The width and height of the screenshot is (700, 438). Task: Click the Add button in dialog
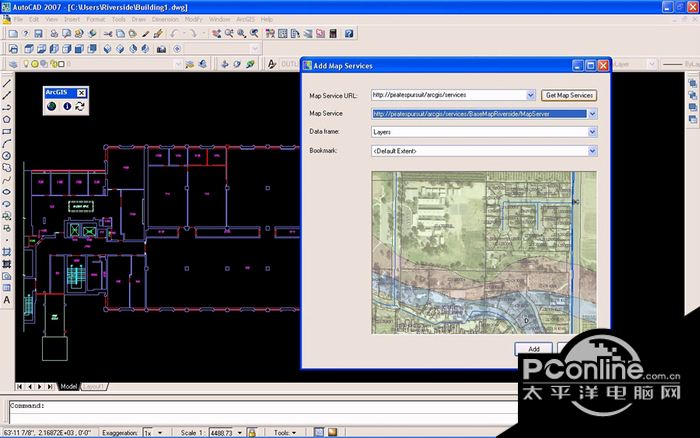534,349
